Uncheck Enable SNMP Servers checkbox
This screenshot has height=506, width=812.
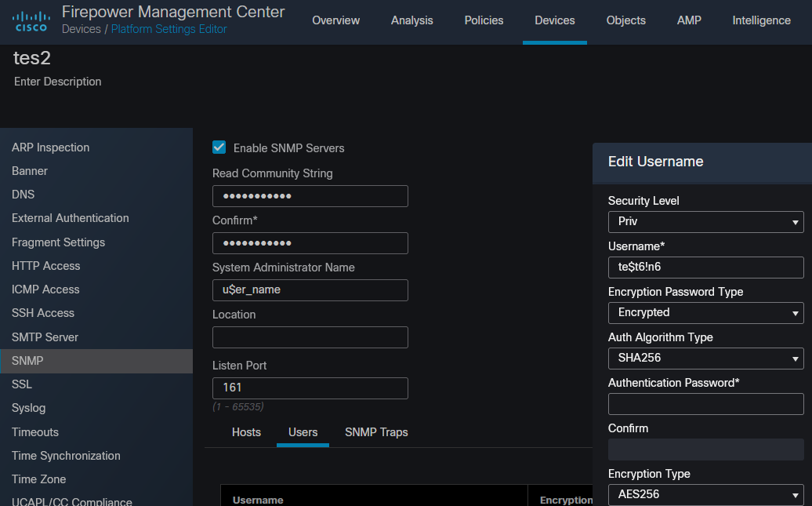tap(219, 147)
